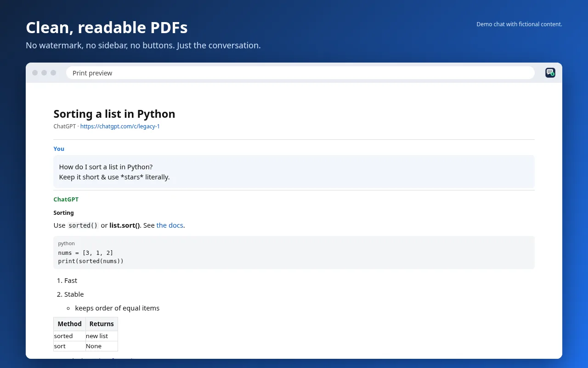Screen dimensions: 588x368
Task: Click the "Returns" table header
Action: [102, 324]
